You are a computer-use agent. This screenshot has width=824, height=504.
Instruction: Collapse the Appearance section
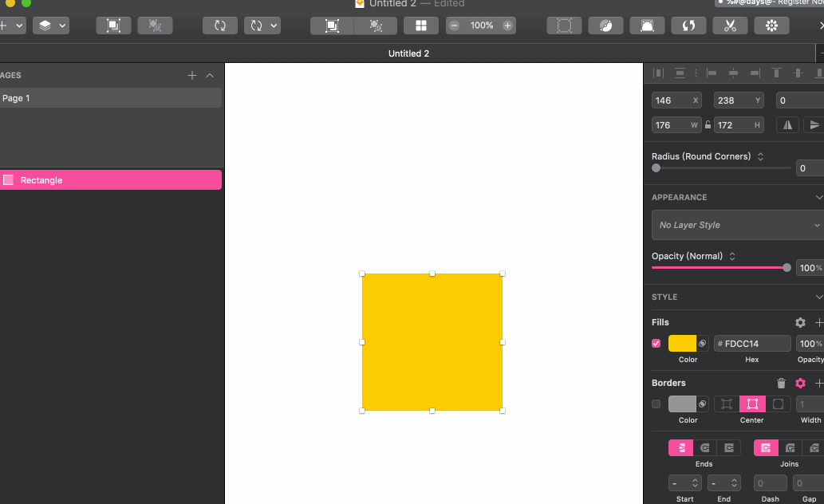point(818,198)
